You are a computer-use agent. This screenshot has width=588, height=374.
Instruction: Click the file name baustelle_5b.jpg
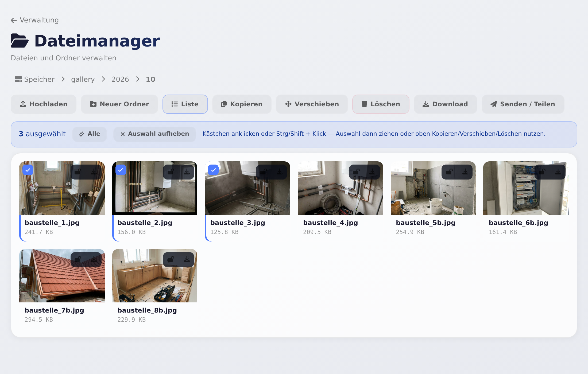pos(425,223)
